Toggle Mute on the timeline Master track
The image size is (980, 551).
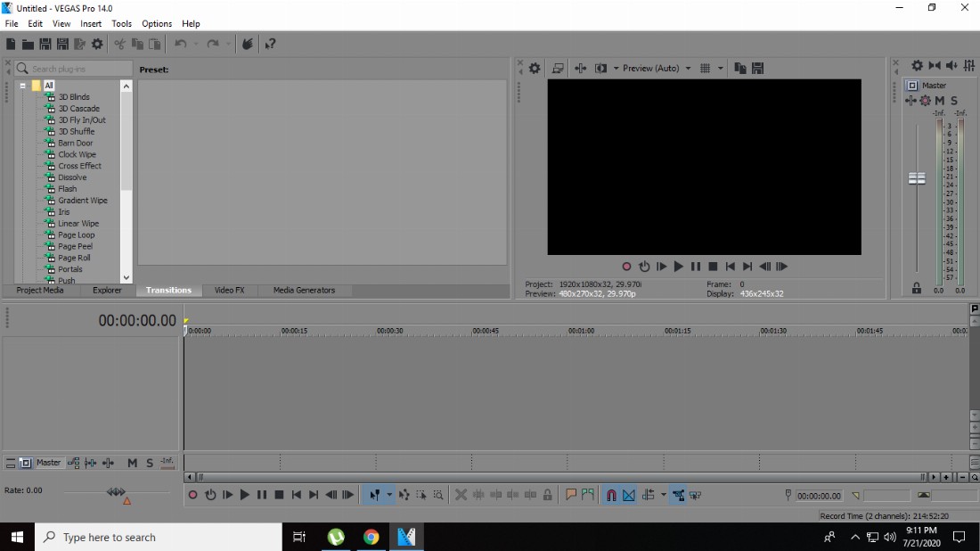click(x=132, y=463)
